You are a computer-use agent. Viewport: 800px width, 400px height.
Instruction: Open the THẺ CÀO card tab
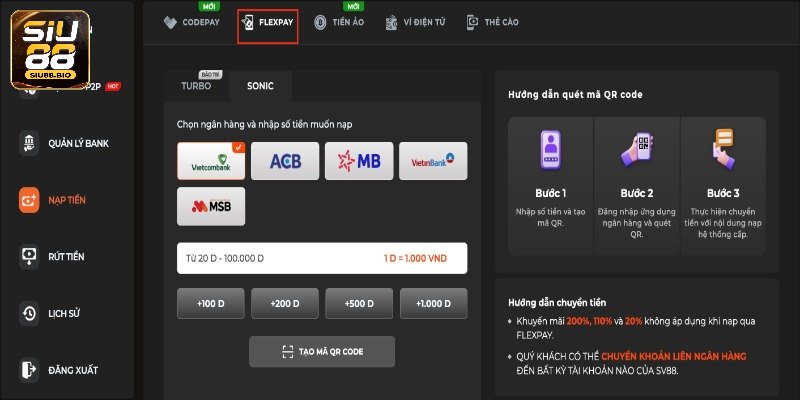[x=492, y=22]
